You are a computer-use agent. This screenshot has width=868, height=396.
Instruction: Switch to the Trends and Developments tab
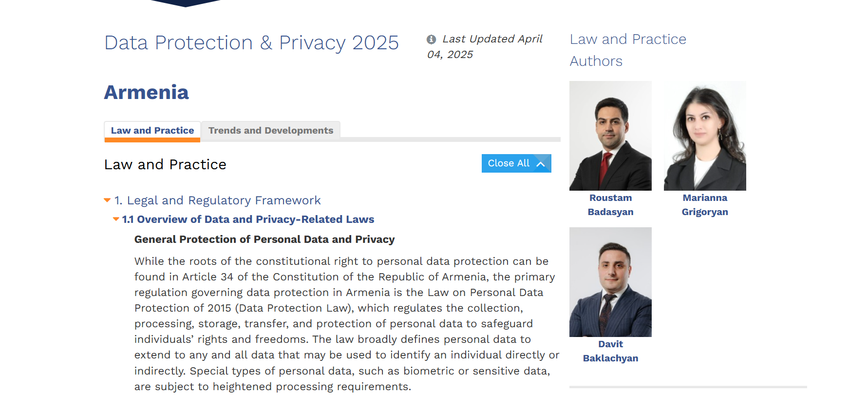click(270, 131)
